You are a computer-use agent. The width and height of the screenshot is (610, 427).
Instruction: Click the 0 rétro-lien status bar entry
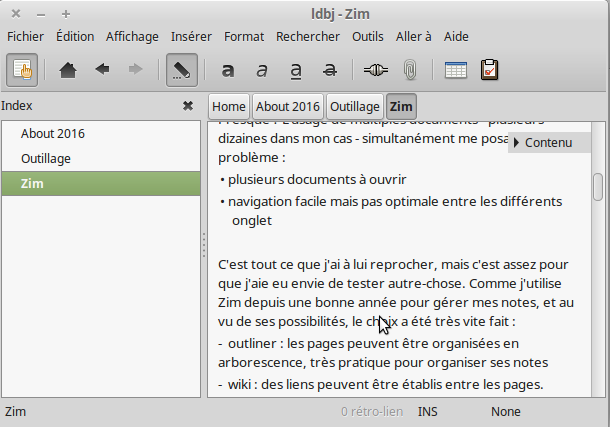tap(372, 411)
